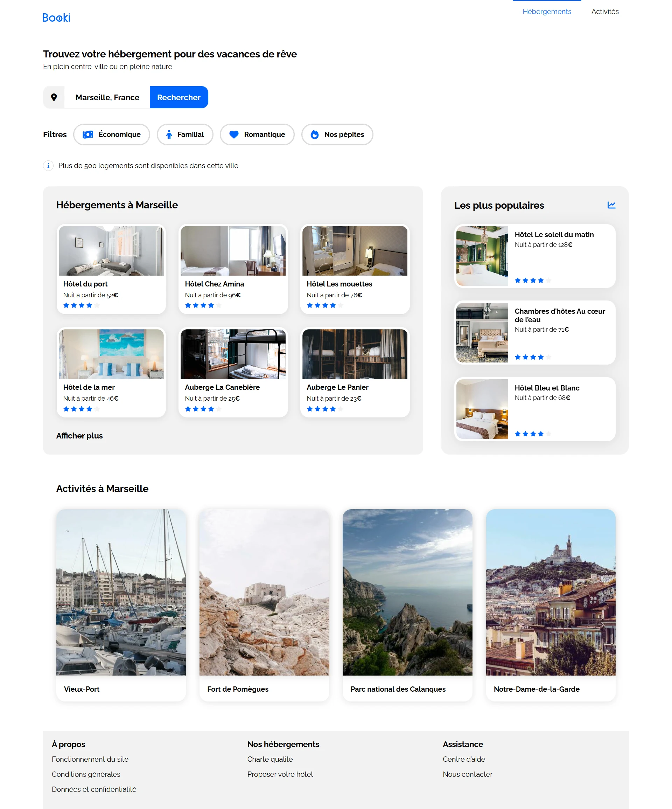This screenshot has width=672, height=809.
Task: Open the Activités tab
Action: click(604, 12)
